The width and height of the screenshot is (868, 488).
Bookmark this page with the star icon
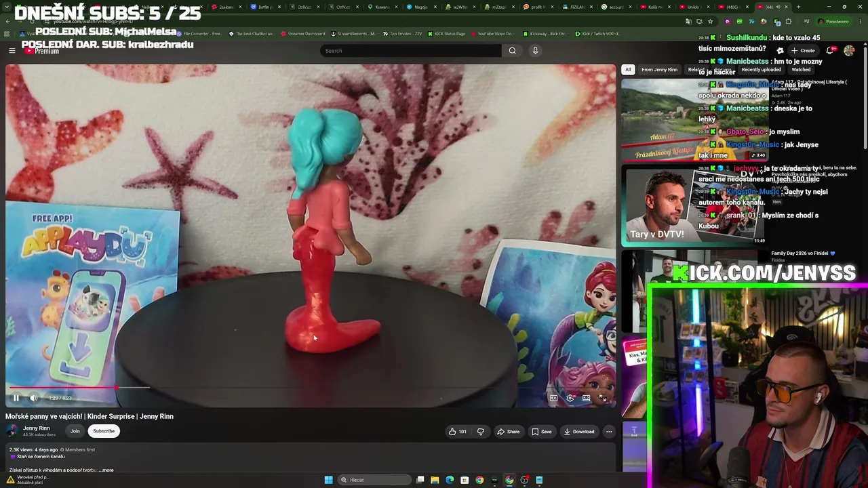(x=710, y=22)
